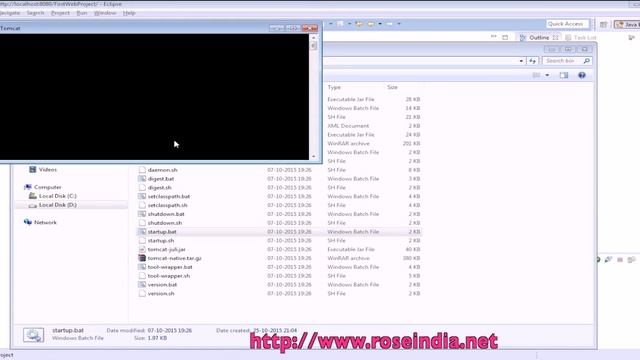Click the blue Explorer help icon
640x360 pixels.
582,75
